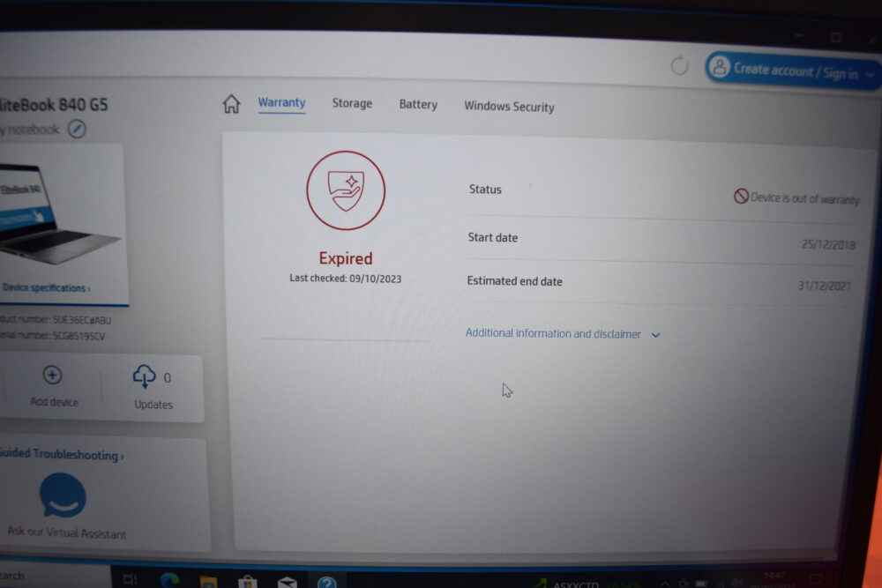Click the refresh circular arrow icon
This screenshot has height=588, width=882.
tap(679, 66)
